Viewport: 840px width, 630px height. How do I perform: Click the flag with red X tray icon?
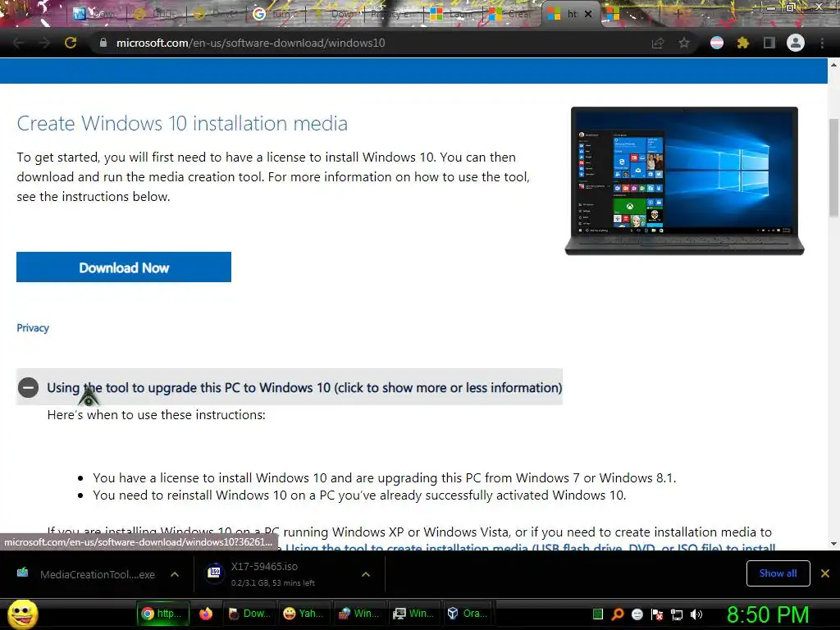coord(657,614)
